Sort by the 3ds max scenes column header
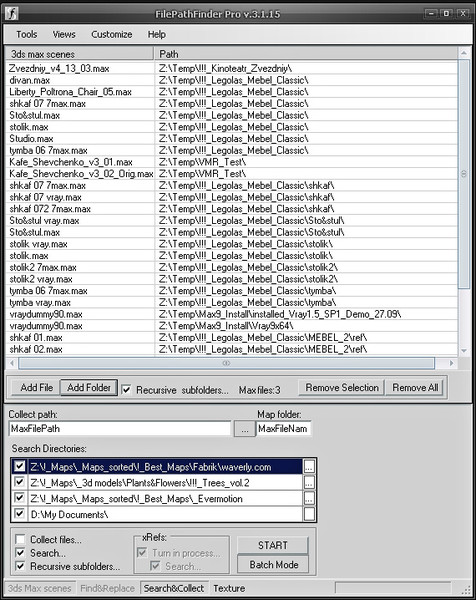 pyautogui.click(x=80, y=54)
